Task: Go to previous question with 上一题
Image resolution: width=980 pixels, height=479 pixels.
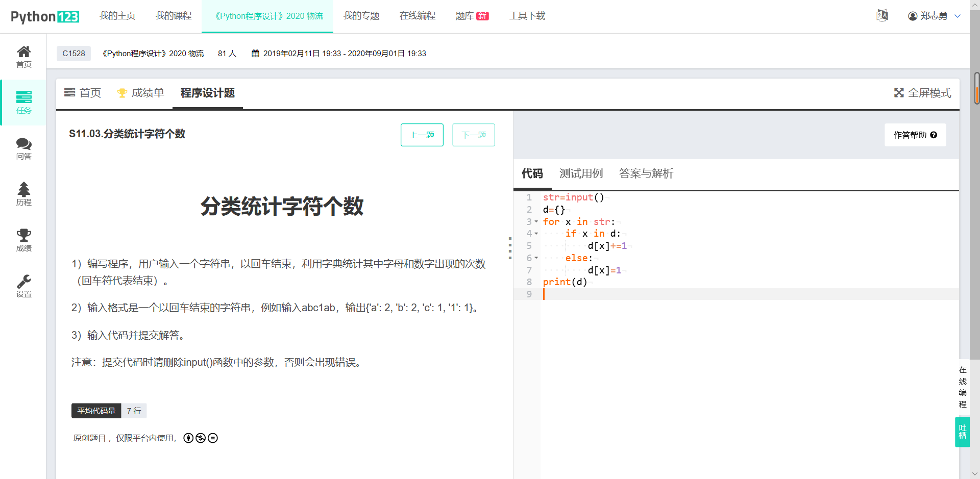Action: tap(422, 135)
